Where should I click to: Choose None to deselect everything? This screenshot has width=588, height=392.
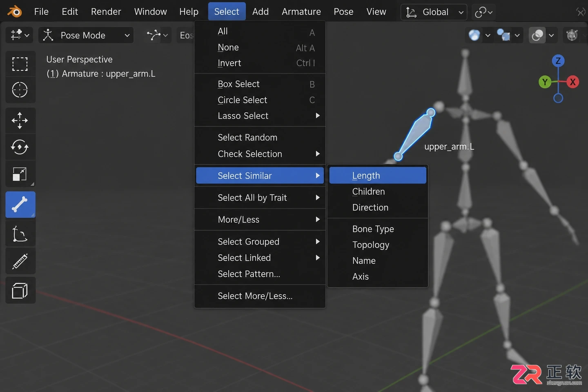(x=260, y=47)
